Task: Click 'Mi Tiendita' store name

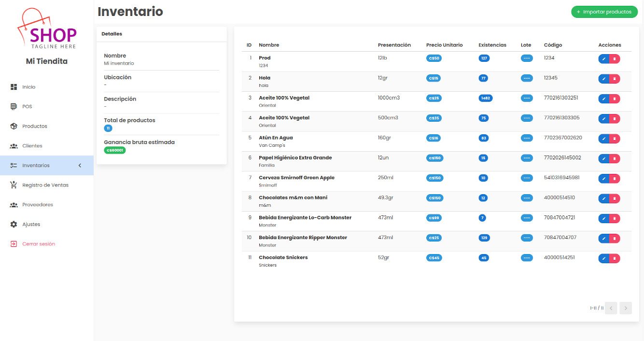Action: (x=47, y=61)
